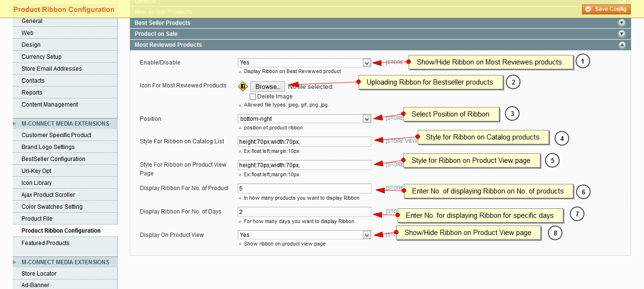Open the Display On Product View dropdown
The height and width of the screenshot is (289, 644).
pos(304,235)
